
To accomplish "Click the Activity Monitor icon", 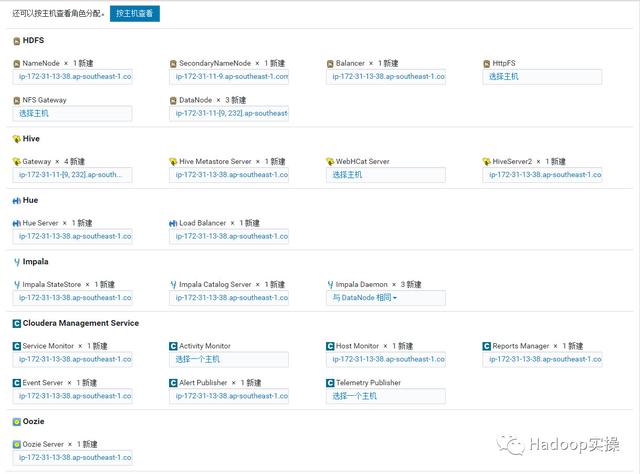I will pos(173,346).
